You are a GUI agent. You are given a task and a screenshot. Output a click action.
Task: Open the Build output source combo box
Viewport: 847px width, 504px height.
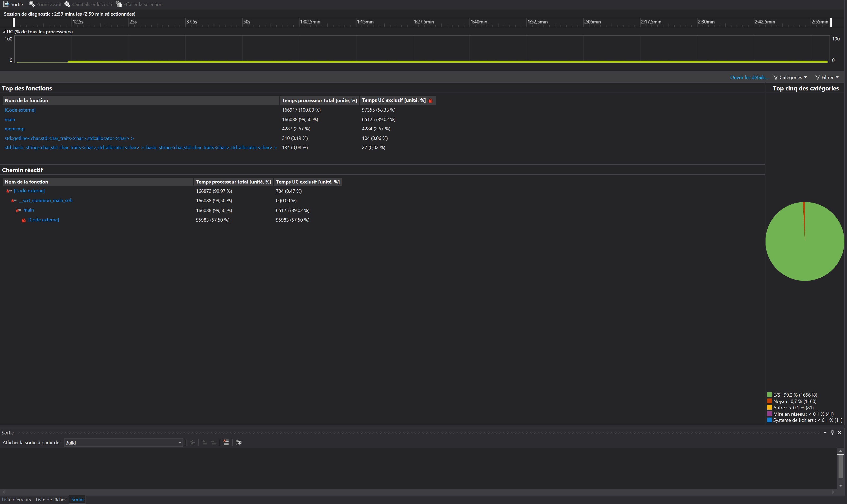point(123,443)
